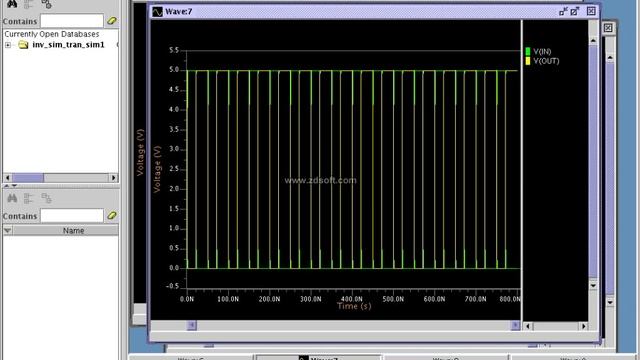Viewport: 640px width, 360px height.
Task: Select the V(IN) signal label in the legend
Action: (542, 52)
